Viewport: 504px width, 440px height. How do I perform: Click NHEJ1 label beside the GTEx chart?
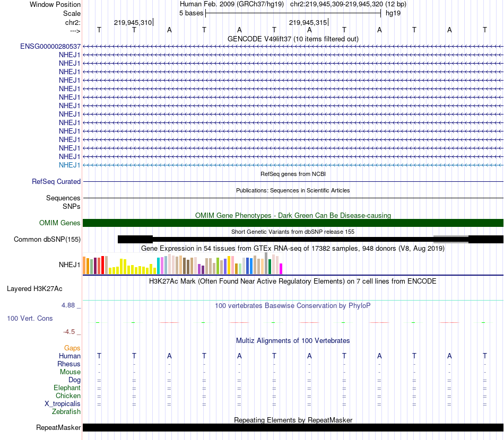(x=69, y=265)
